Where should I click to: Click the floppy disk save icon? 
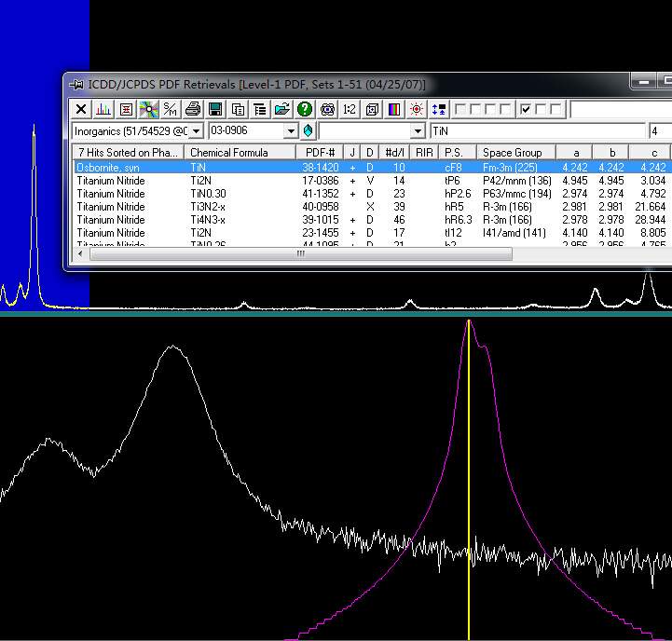[215, 109]
